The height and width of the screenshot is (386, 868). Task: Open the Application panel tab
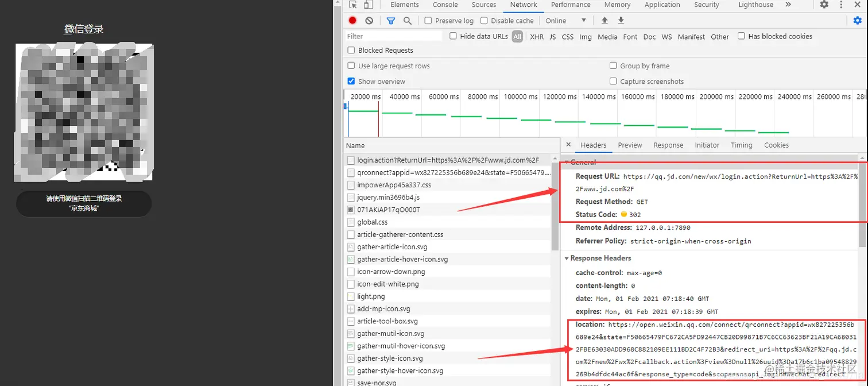[662, 5]
